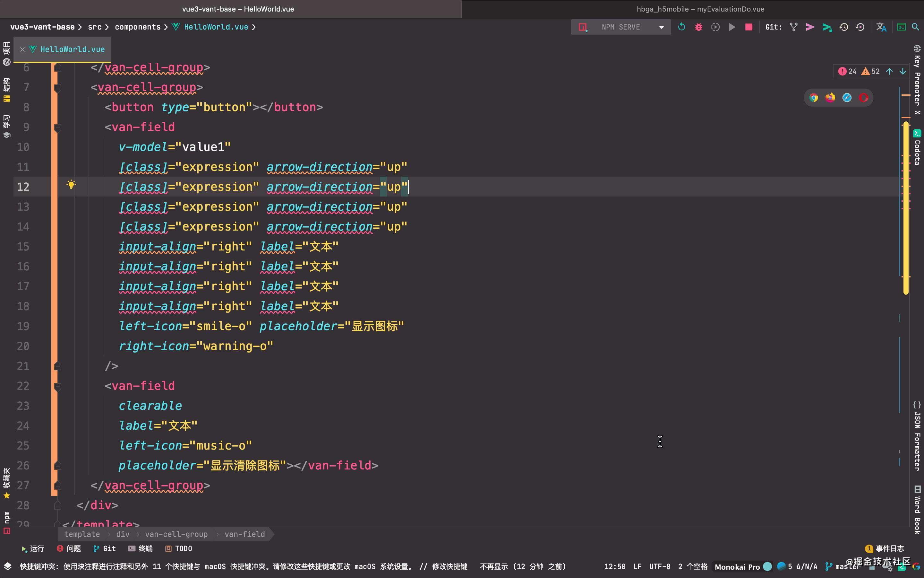Open Word Book side panel
This screenshot has width=924, height=578.
pyautogui.click(x=917, y=510)
